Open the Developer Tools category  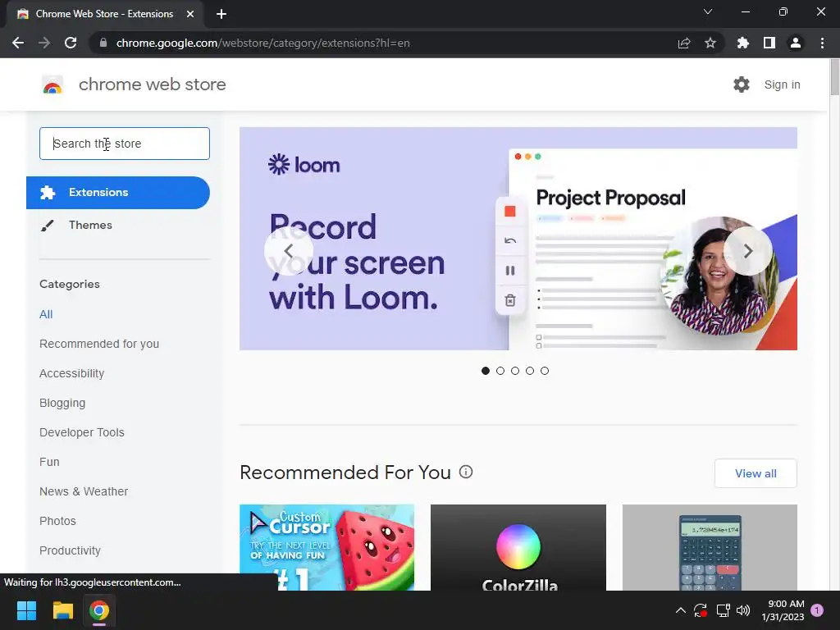82,432
